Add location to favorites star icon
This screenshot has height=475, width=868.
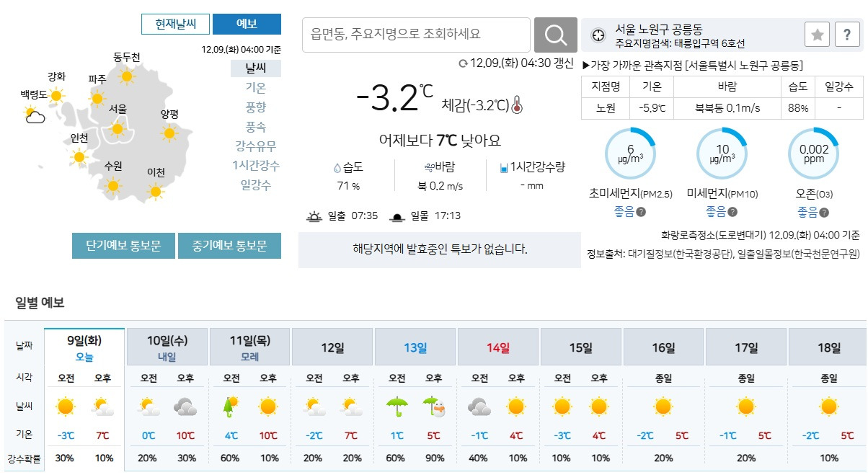click(x=817, y=35)
